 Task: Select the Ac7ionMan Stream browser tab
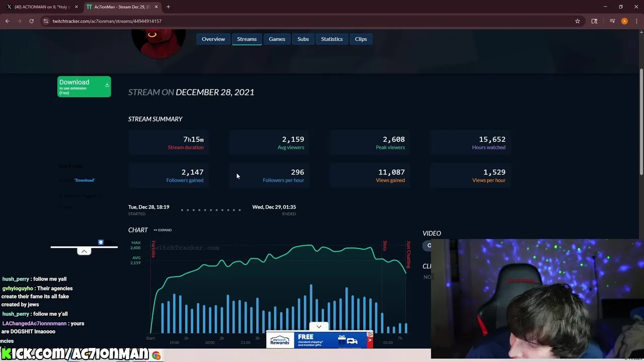tap(122, 7)
